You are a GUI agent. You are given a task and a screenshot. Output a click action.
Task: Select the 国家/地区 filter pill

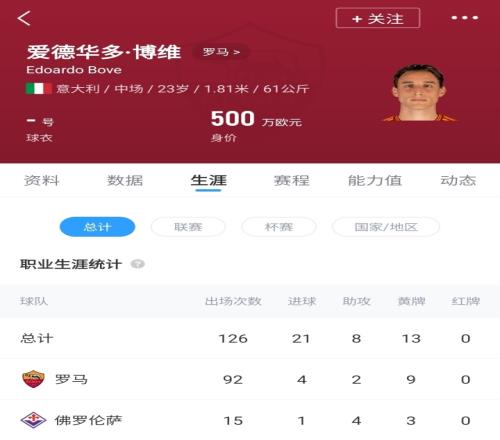386,227
